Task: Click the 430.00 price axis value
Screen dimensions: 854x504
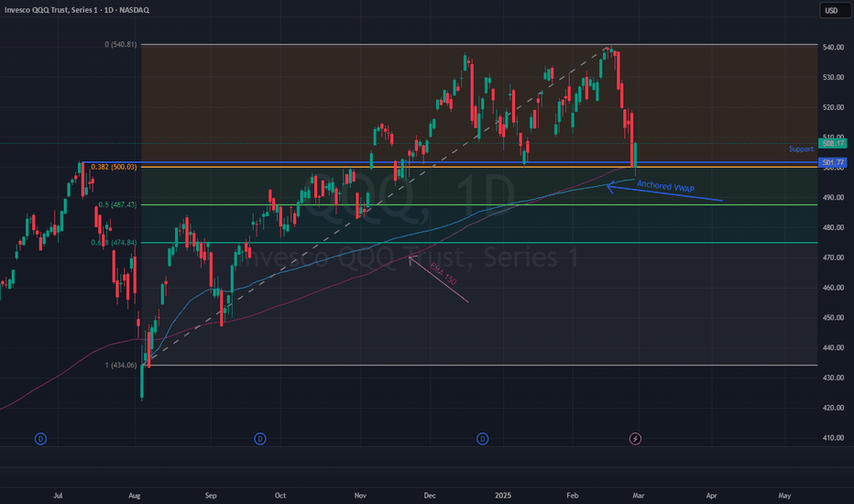Action: pyautogui.click(x=833, y=378)
